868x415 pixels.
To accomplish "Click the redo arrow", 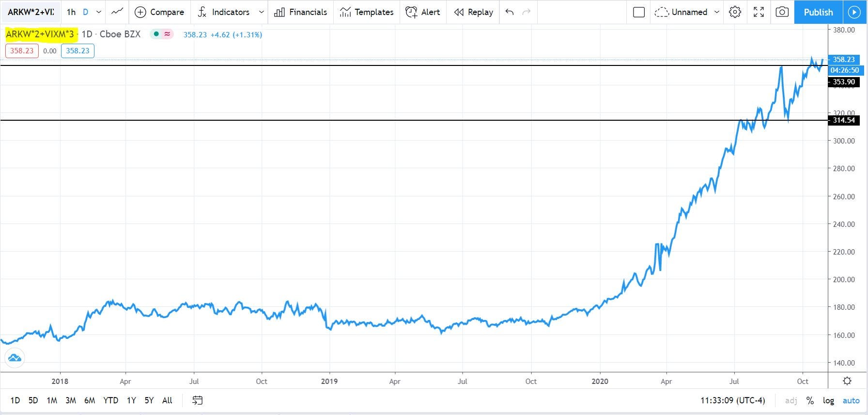I will point(527,12).
